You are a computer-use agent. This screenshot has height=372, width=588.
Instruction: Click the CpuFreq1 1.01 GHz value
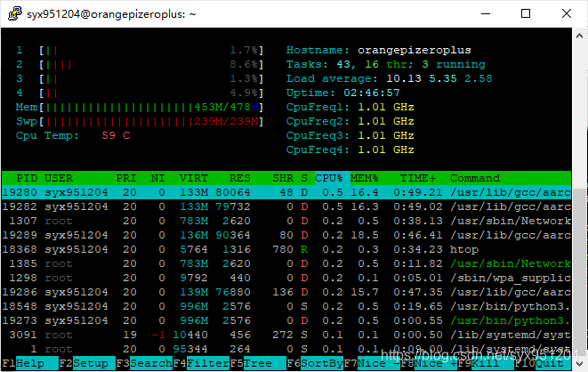(x=386, y=107)
